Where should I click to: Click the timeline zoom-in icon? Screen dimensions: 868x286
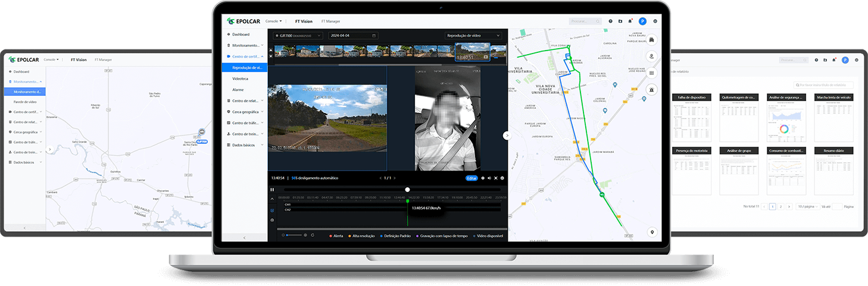305,235
